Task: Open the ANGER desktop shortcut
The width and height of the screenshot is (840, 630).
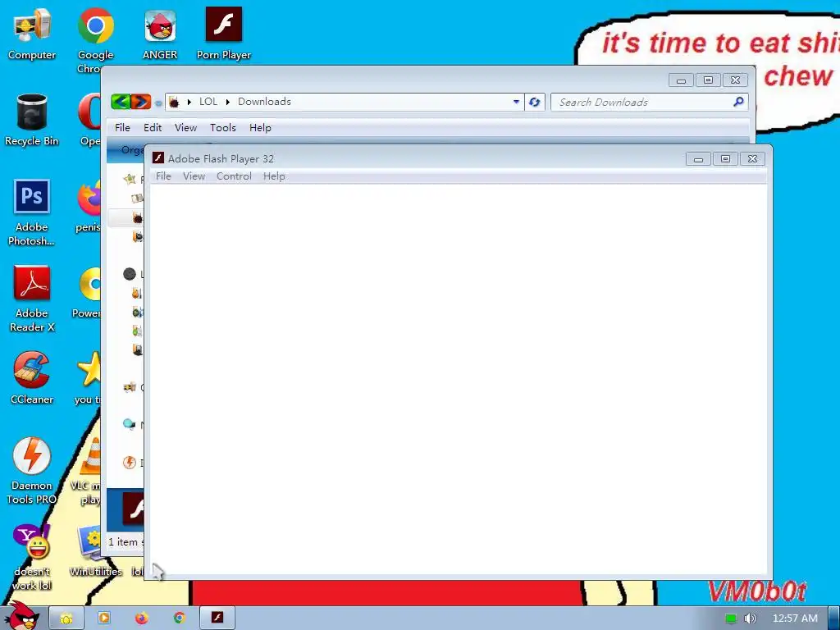Action: 160,34
